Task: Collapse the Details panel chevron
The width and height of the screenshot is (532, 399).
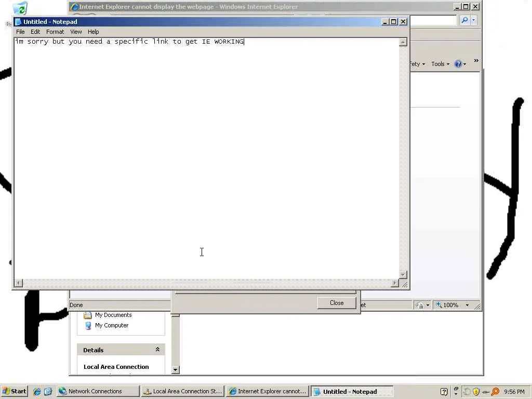Action: click(157, 350)
